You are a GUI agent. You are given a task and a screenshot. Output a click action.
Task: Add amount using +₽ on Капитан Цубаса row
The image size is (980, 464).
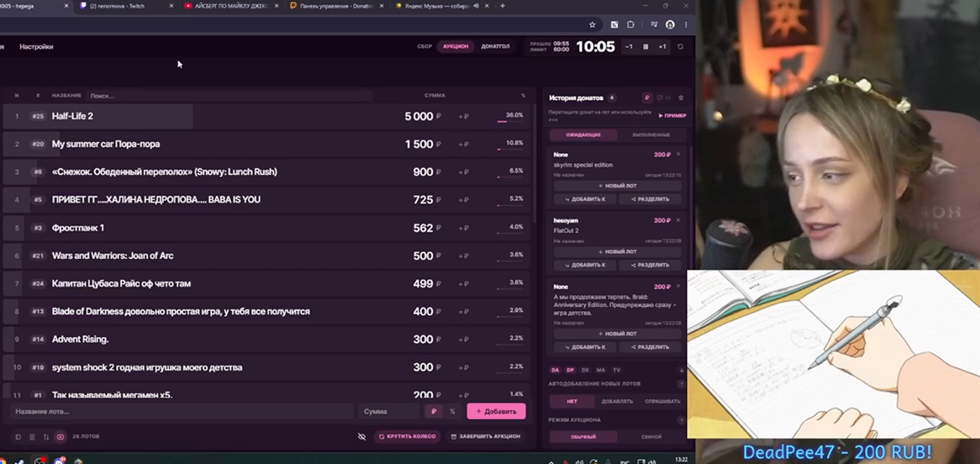pos(463,283)
